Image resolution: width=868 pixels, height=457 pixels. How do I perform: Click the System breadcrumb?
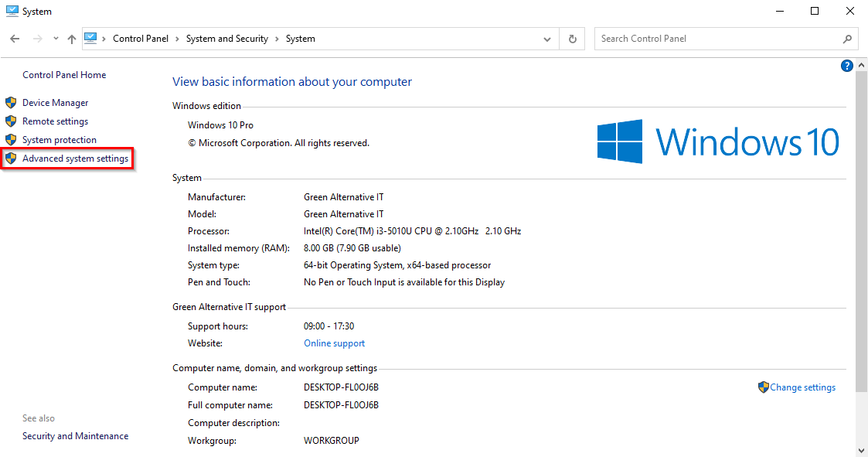pos(301,39)
